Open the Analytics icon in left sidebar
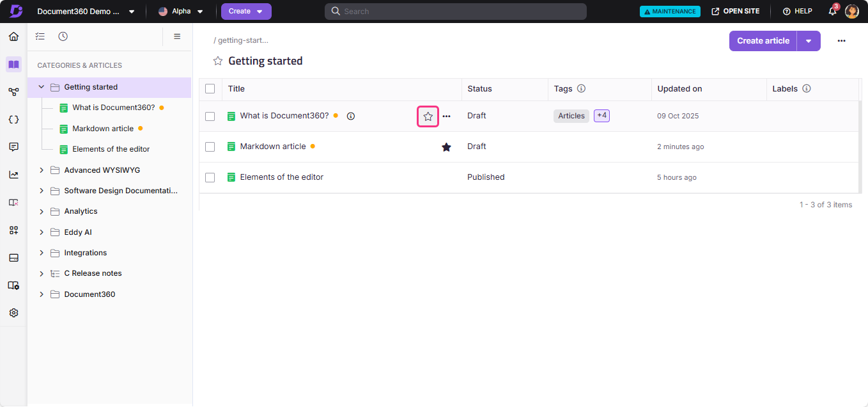Viewport: 868px width, 407px height. [13, 175]
